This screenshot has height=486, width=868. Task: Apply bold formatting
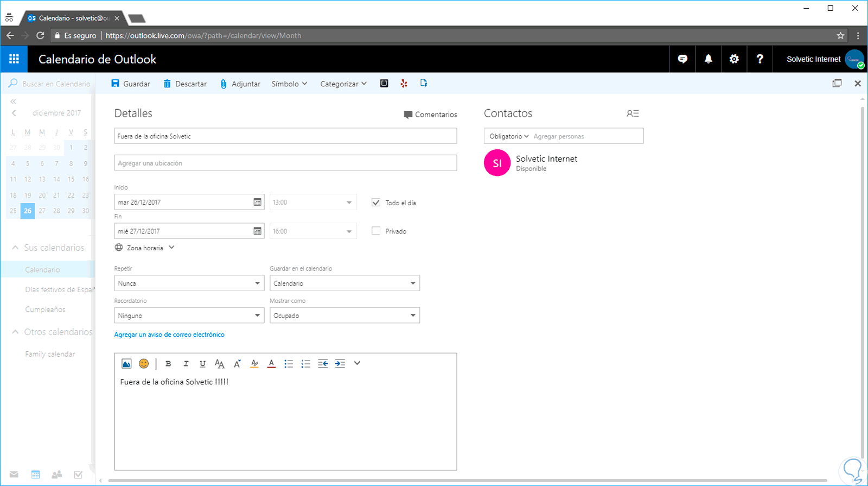coord(168,364)
